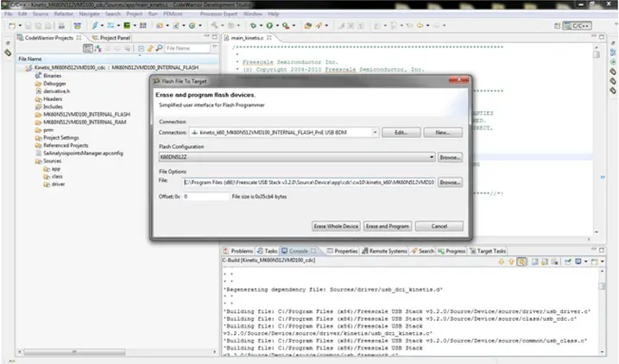Click the Erase and Program button
This screenshot has width=619, height=364.
[x=388, y=226]
